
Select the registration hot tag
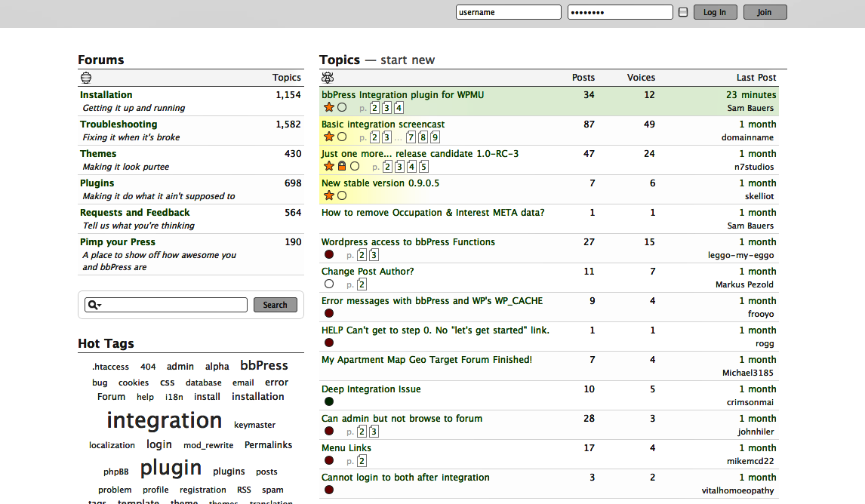pyautogui.click(x=203, y=490)
